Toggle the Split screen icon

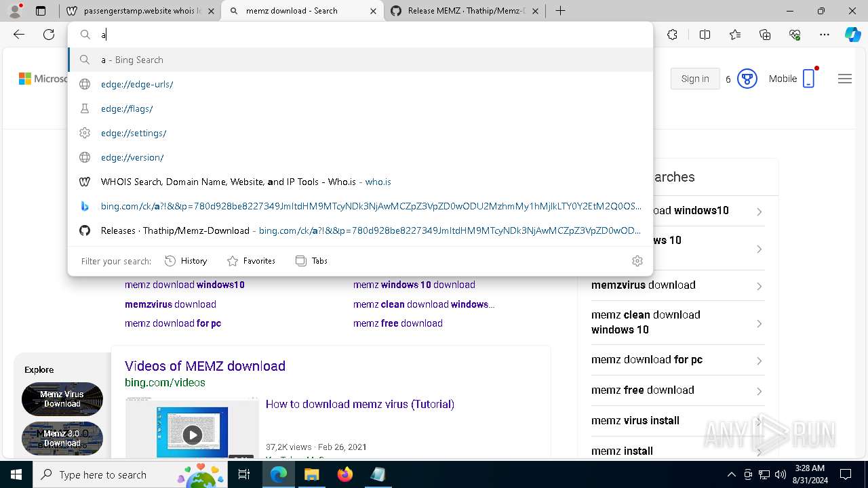pyautogui.click(x=705, y=35)
